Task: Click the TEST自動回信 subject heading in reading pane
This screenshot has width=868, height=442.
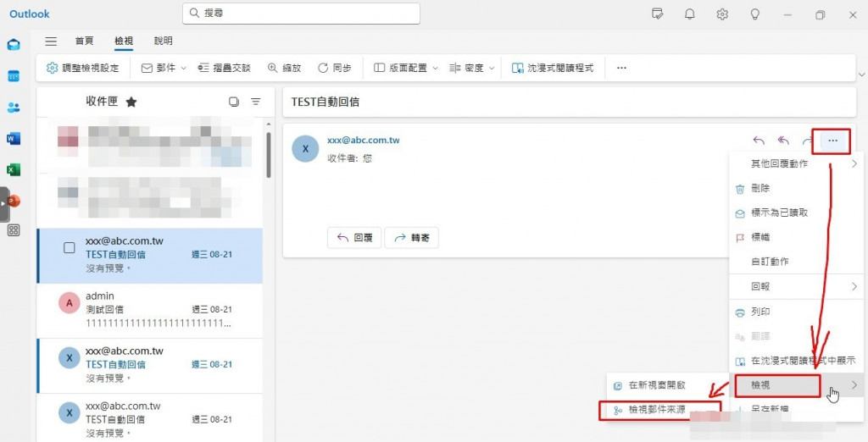Action: pos(325,102)
